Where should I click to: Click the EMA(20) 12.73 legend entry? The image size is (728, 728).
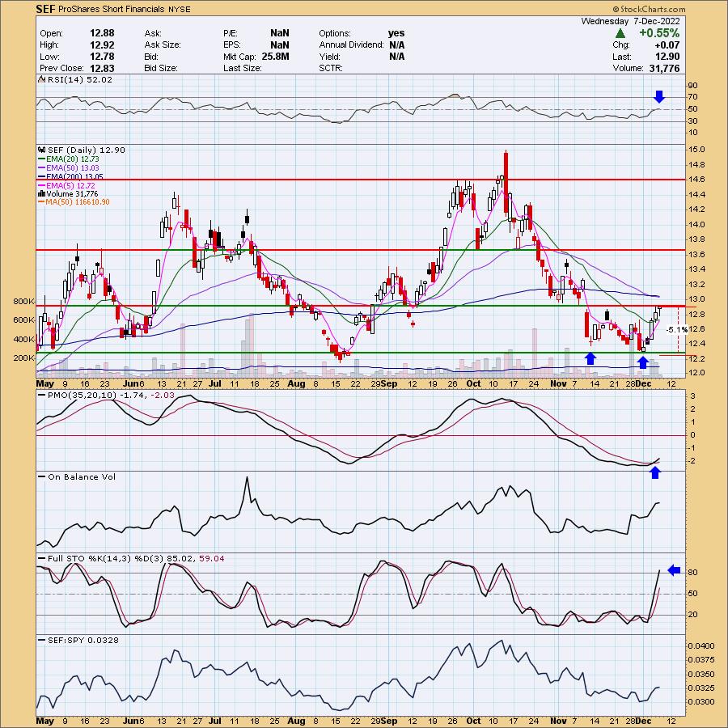[73, 159]
